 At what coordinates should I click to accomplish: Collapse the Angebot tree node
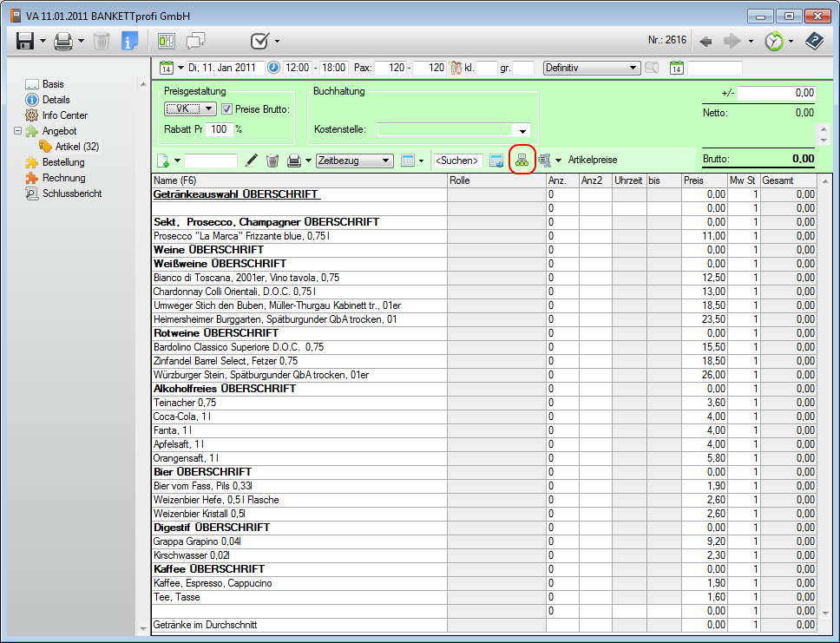click(18, 131)
